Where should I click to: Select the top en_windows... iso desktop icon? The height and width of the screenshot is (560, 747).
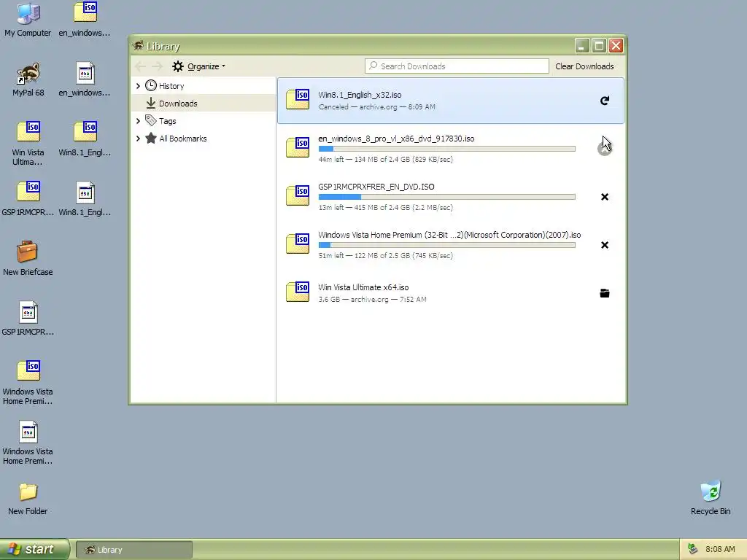(x=85, y=19)
